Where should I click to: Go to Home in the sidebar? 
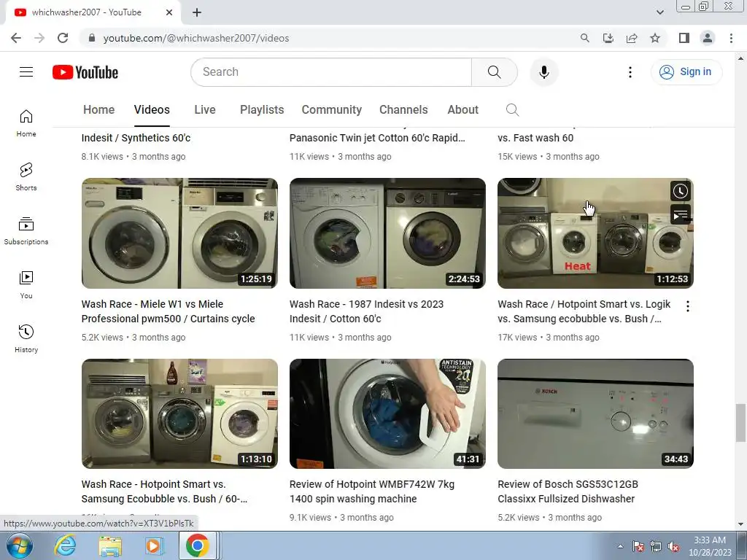pyautogui.click(x=26, y=123)
